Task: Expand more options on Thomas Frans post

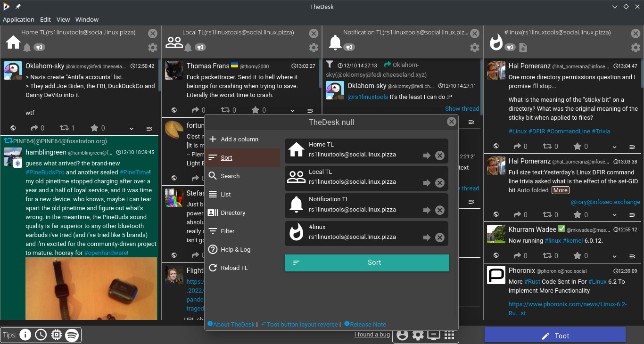Action: (293, 110)
